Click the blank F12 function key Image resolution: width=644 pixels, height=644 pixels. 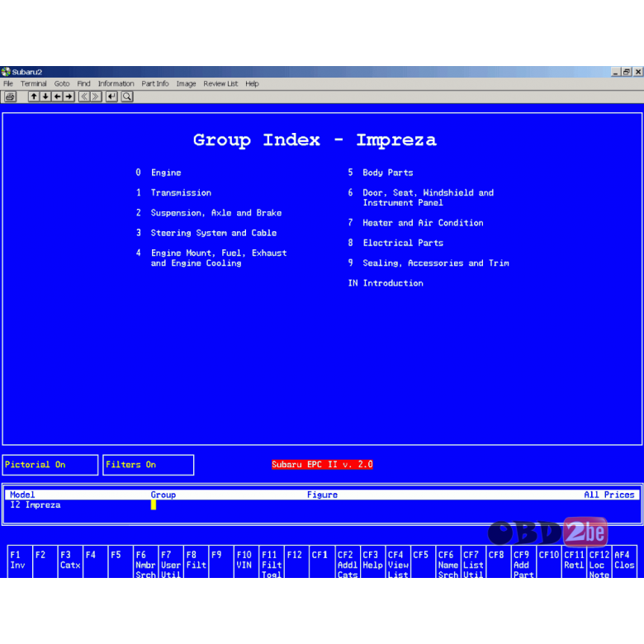296,561
